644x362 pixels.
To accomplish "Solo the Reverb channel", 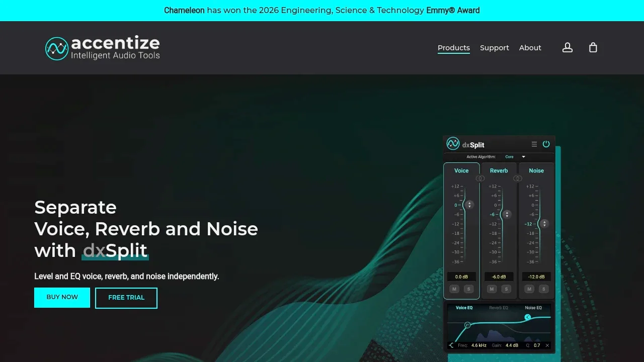I will point(506,289).
